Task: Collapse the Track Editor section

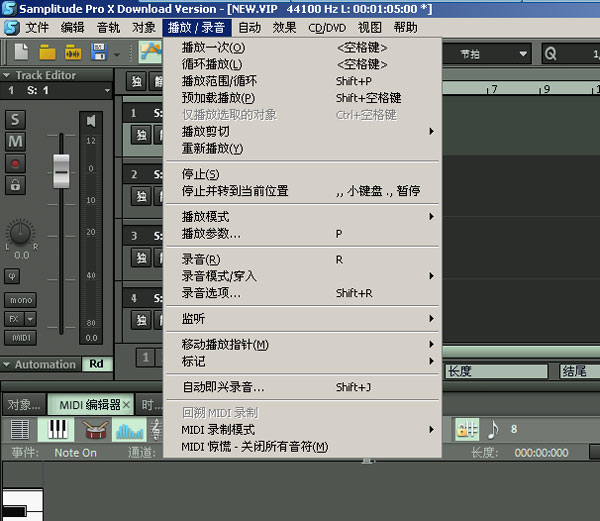Action: click(6, 75)
